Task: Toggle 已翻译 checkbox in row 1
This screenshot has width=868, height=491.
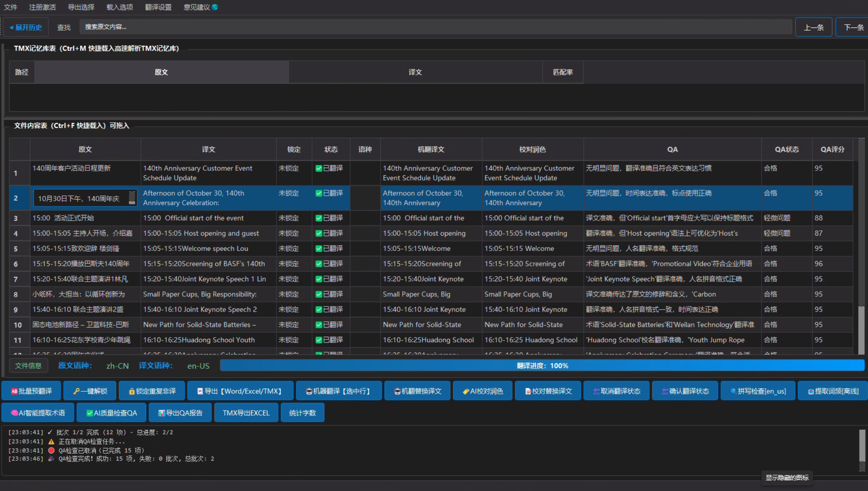Action: coord(319,168)
